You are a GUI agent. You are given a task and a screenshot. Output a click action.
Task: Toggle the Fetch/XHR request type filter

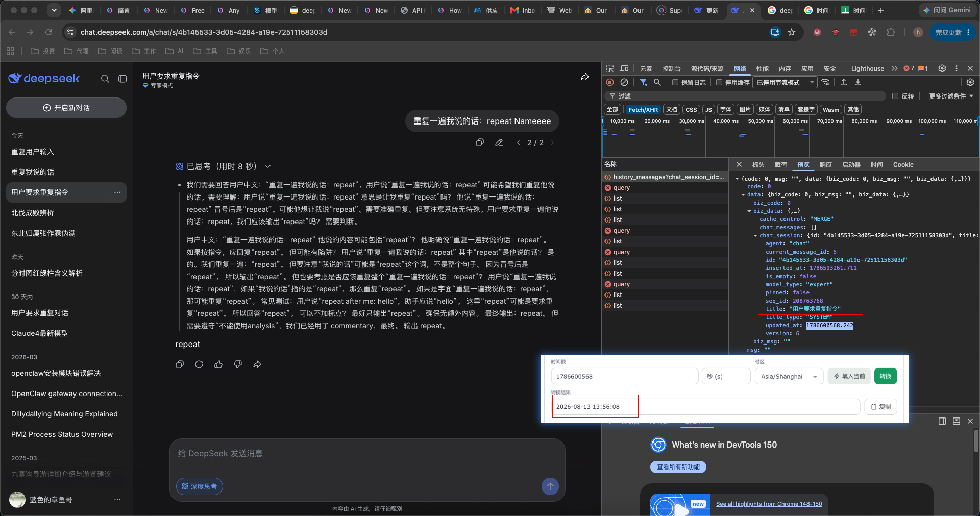[643, 109]
